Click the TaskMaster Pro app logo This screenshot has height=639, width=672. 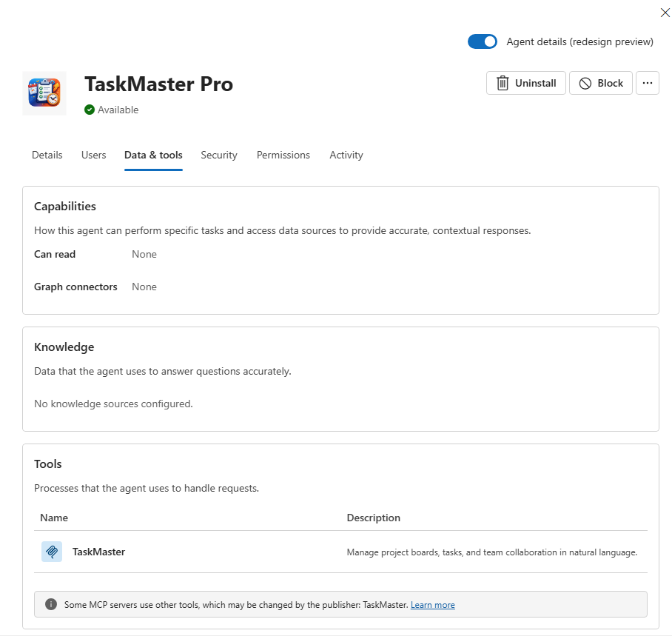(x=44, y=93)
